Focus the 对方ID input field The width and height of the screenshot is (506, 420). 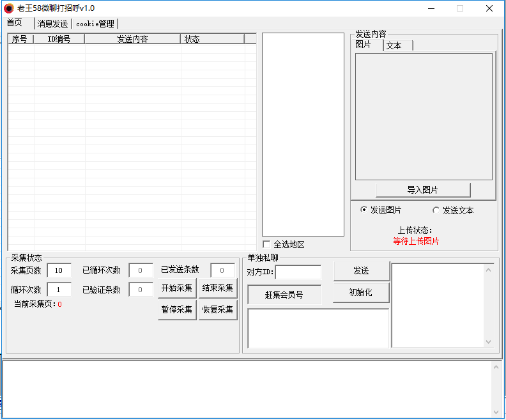click(x=298, y=272)
